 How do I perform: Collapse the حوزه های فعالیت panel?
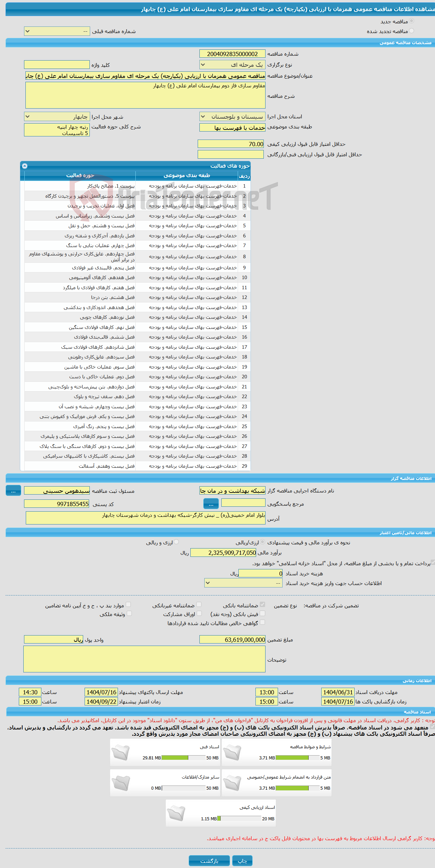click(x=25, y=166)
